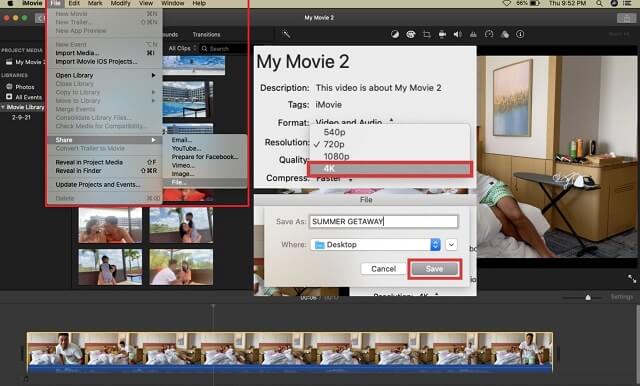This screenshot has width=640, height=386.
Task: Open Clip Filter and Audio Effects
Action: tap(505, 35)
